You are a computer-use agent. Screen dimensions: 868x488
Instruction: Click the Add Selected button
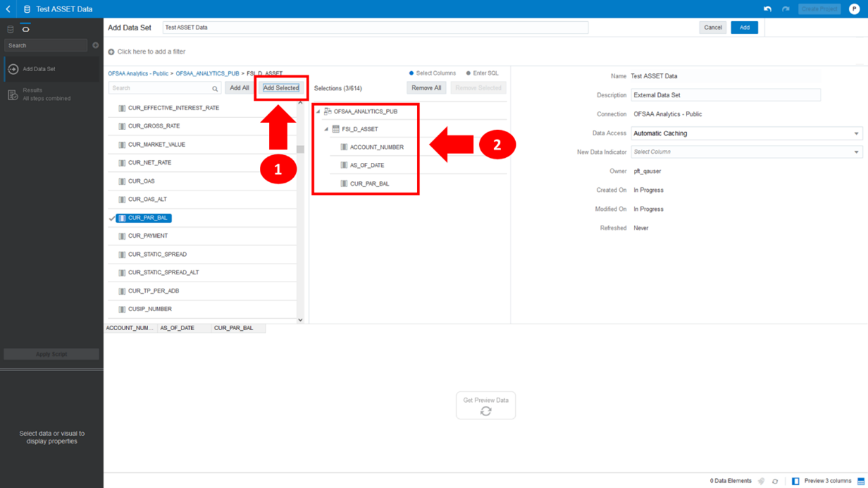click(x=281, y=87)
